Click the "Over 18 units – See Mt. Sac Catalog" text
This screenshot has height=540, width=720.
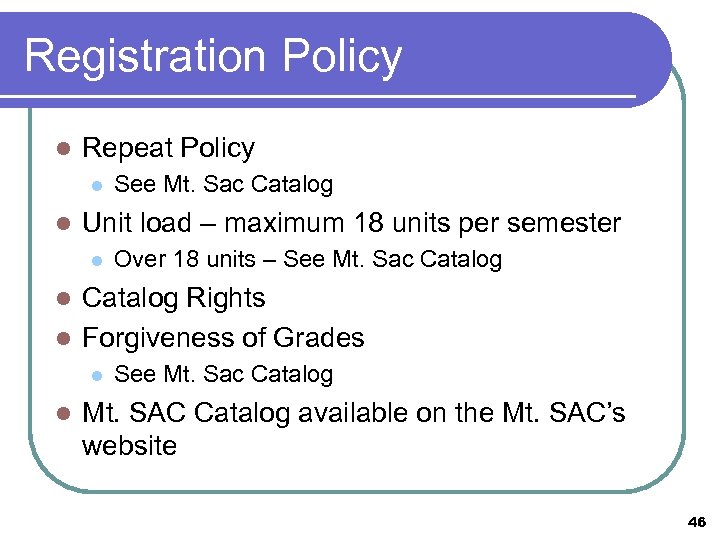click(308, 260)
